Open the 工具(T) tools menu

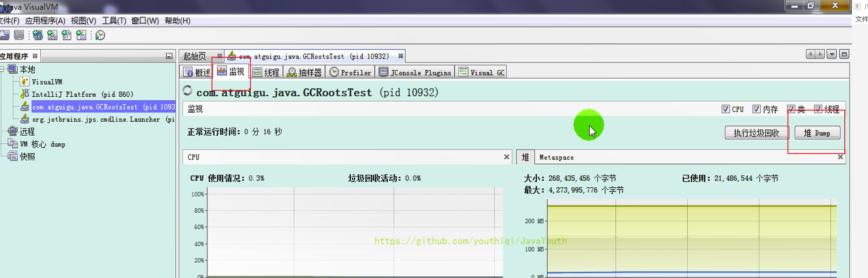click(x=114, y=21)
